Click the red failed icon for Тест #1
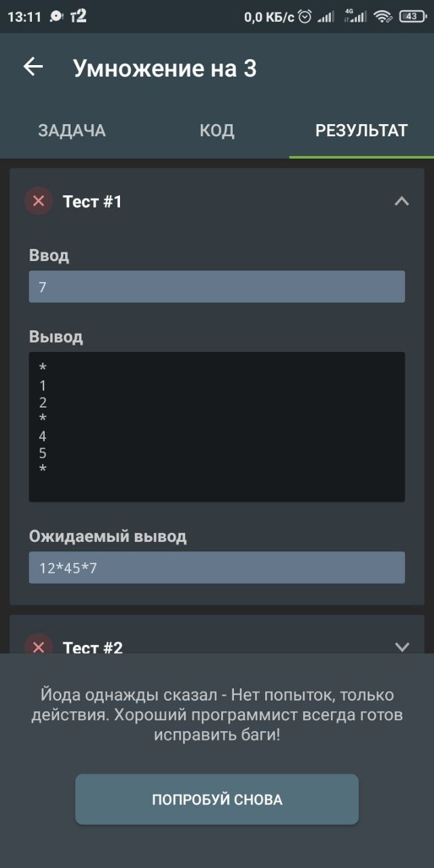 click(x=39, y=201)
